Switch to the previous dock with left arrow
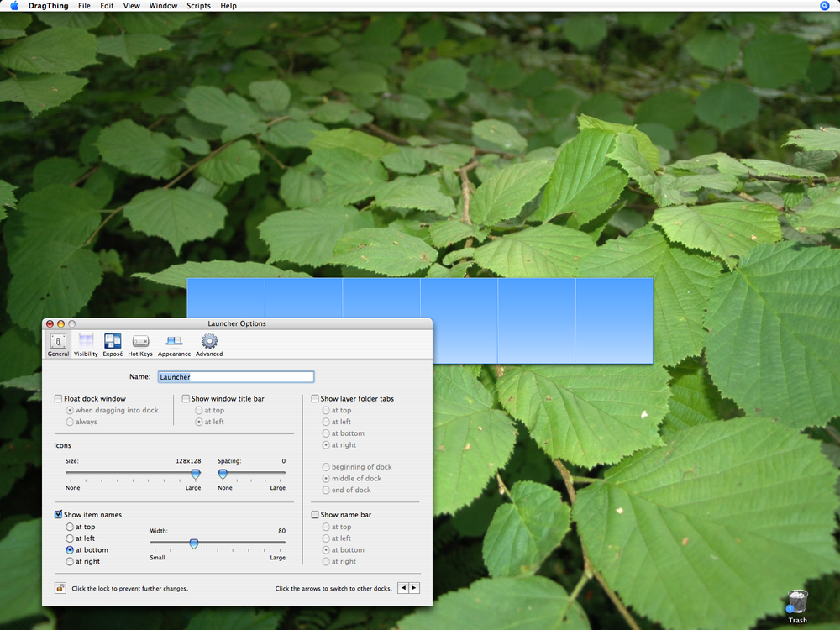840x630 pixels. pyautogui.click(x=403, y=588)
